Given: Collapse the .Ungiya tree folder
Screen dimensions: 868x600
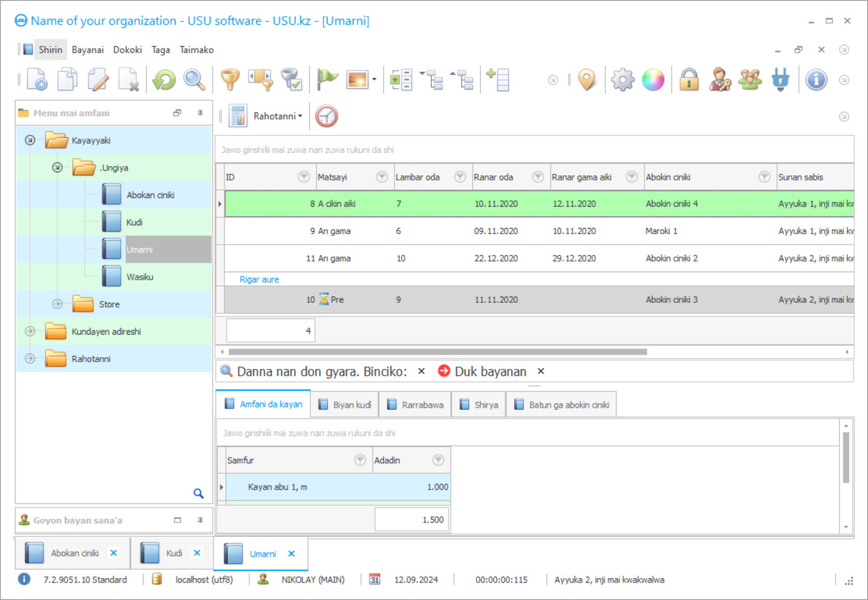Looking at the screenshot, I should click(57, 167).
